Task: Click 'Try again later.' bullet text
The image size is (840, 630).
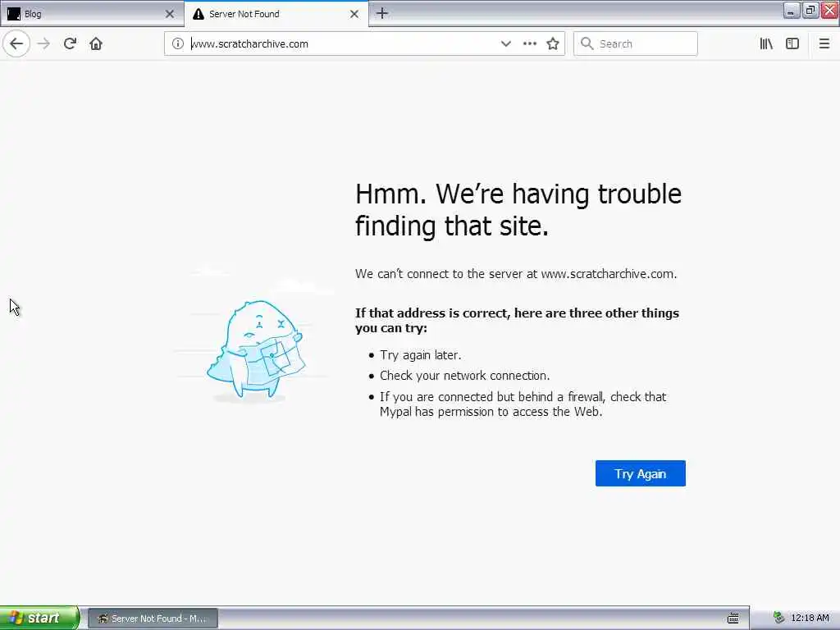Action: click(x=421, y=355)
